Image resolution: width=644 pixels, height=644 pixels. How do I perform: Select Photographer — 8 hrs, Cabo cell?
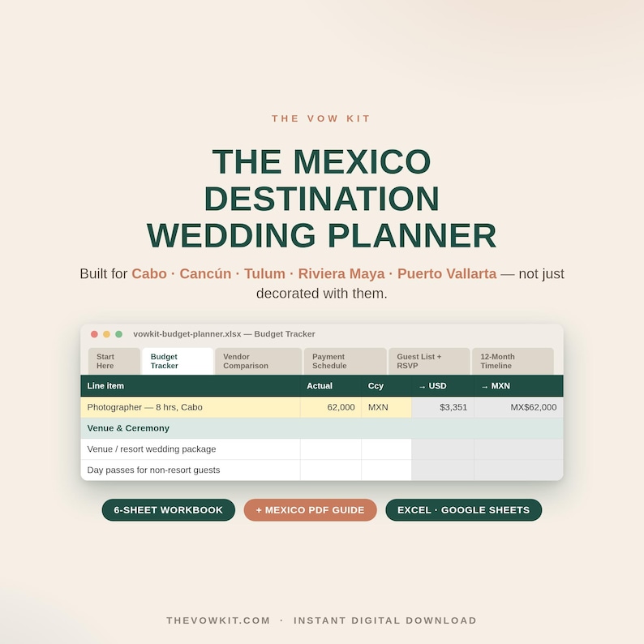click(190, 407)
